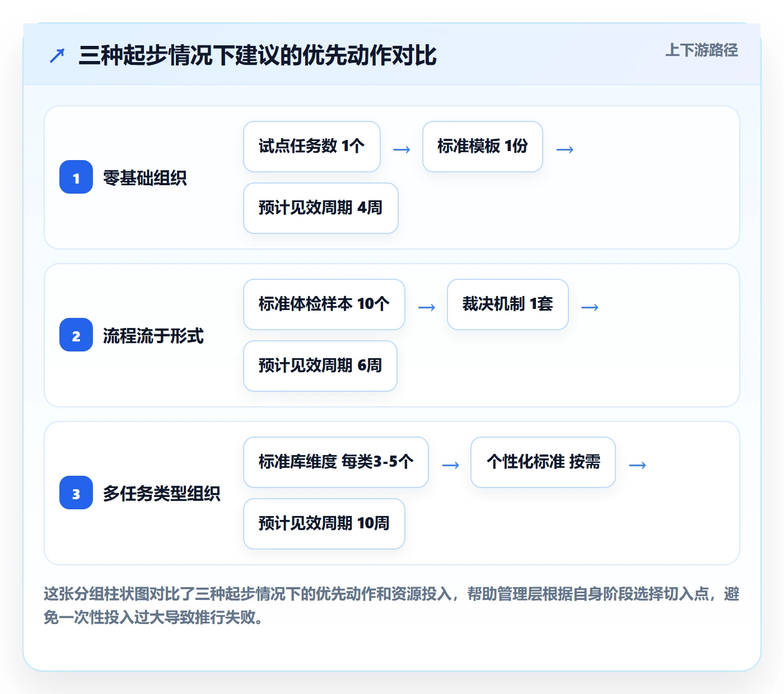Click the diagonal arrow icon beside the title
Viewport: 784px width, 694px height.
tap(57, 55)
